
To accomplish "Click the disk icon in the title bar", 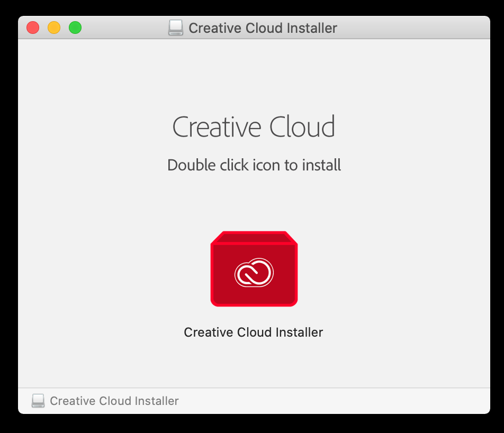I will pyautogui.click(x=176, y=28).
